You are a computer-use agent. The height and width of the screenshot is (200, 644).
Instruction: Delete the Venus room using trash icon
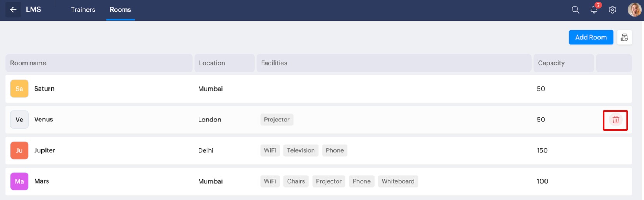[x=616, y=120]
